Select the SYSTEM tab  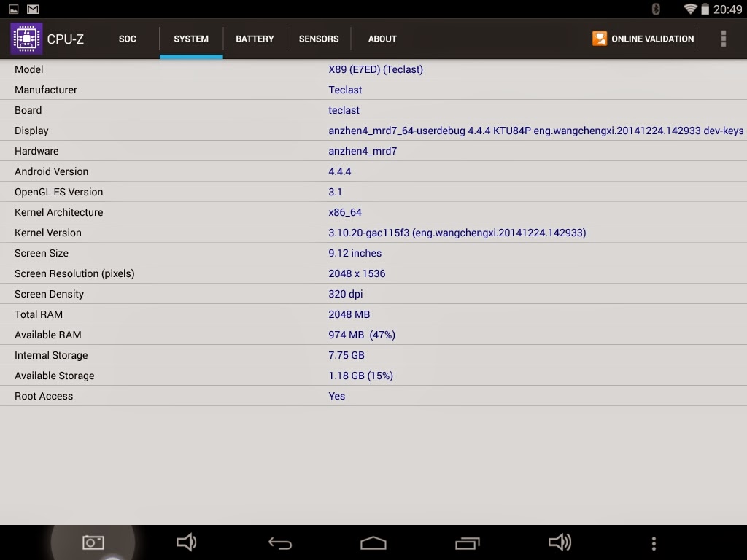[x=191, y=39]
